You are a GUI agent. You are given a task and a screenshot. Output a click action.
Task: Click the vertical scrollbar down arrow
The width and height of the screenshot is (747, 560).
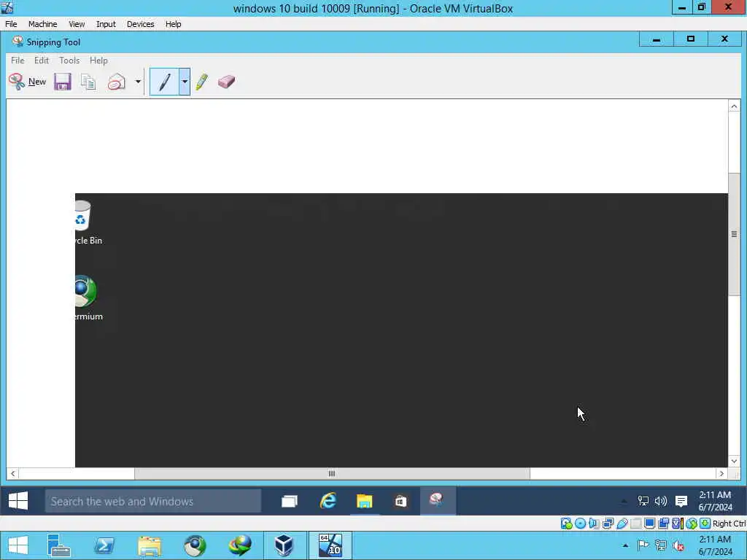tap(734, 461)
